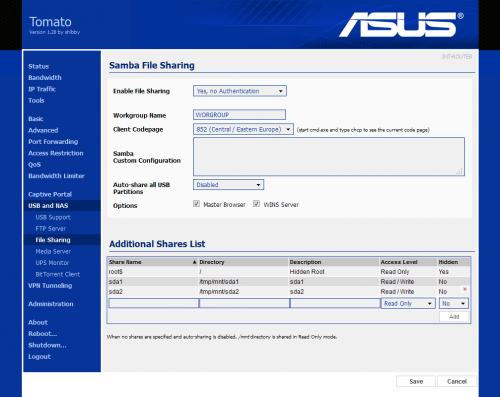500x397 pixels.
Task: Click the ASUS logo in header
Action: (401, 25)
